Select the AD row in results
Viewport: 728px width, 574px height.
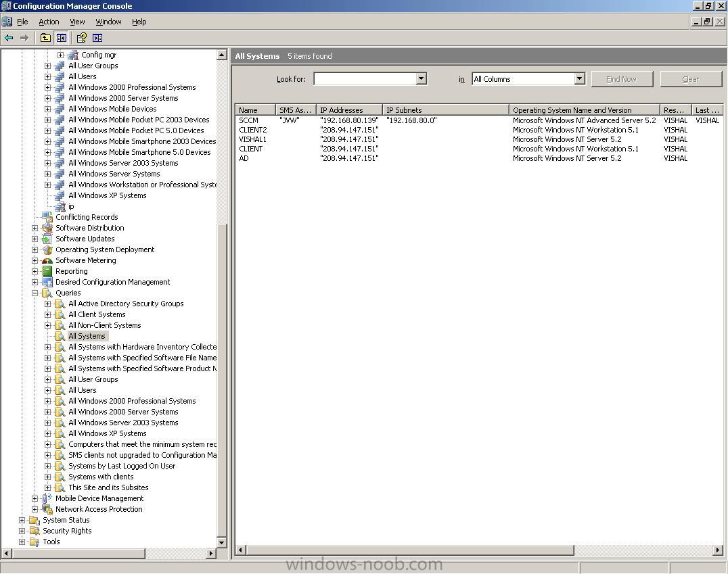click(478, 158)
